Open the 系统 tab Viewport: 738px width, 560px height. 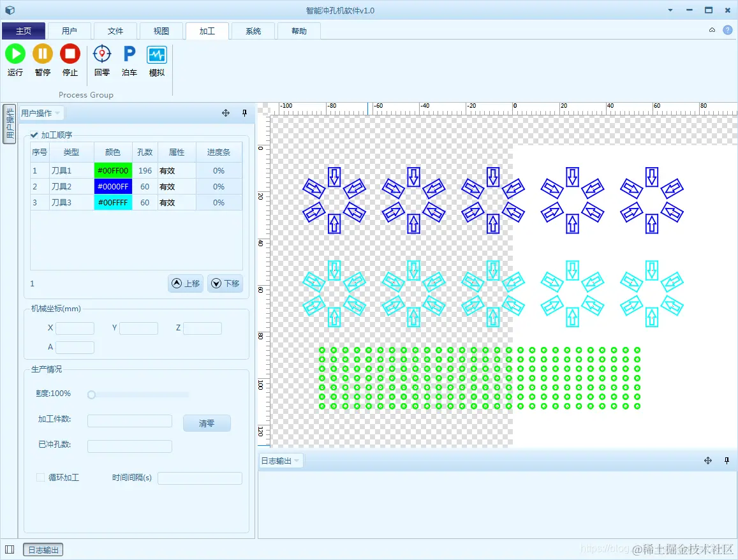point(253,31)
